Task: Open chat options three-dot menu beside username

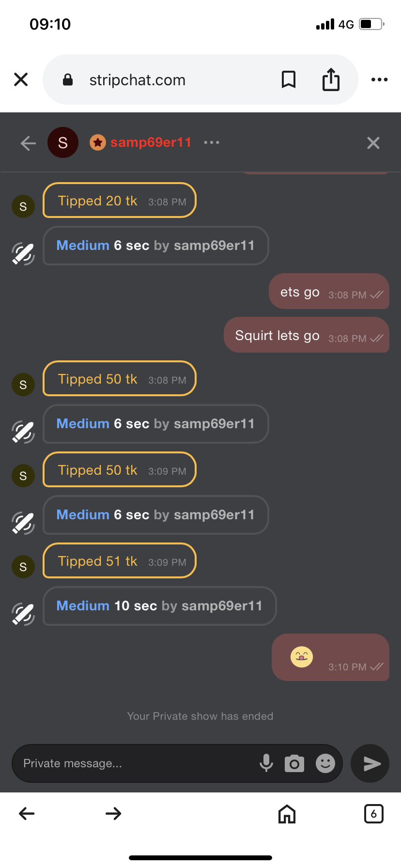Action: coord(212,142)
